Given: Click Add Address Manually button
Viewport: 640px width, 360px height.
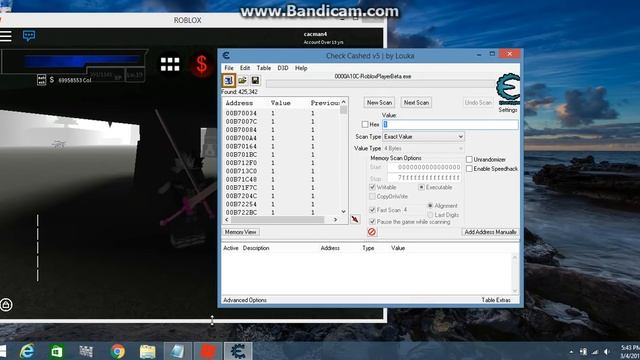Looking at the screenshot, I should point(490,232).
